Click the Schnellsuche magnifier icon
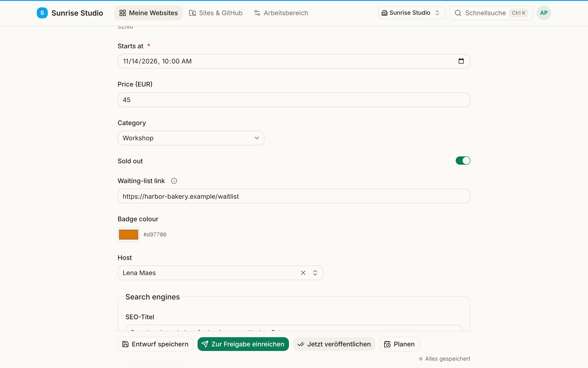Image resolution: width=588 pixels, height=368 pixels. pos(458,13)
